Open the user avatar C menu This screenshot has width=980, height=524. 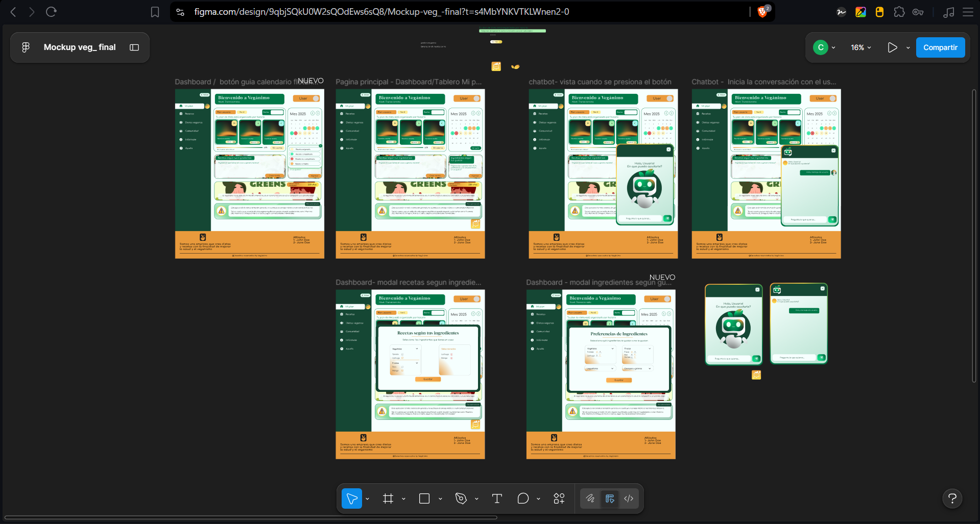(820, 47)
